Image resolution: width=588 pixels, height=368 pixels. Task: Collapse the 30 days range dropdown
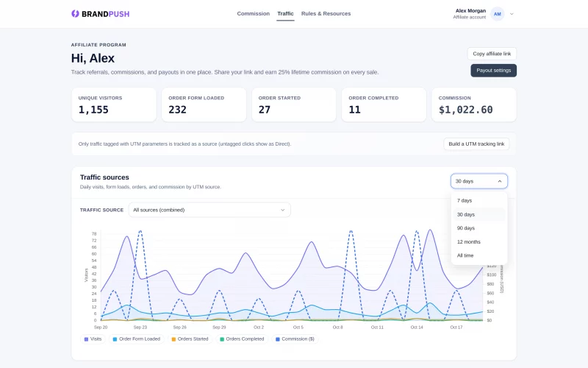click(x=479, y=181)
